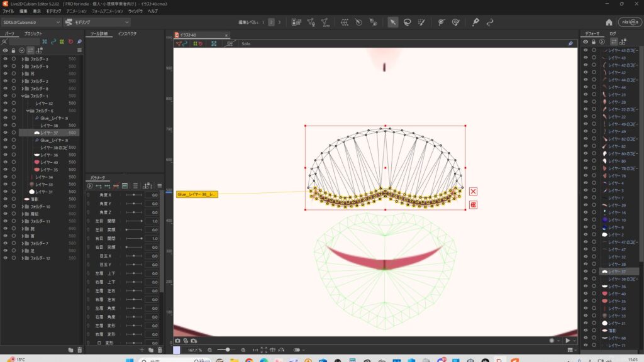Switch to the インスペクタ tab
Screen dimensions: 644x362
[x=127, y=34]
